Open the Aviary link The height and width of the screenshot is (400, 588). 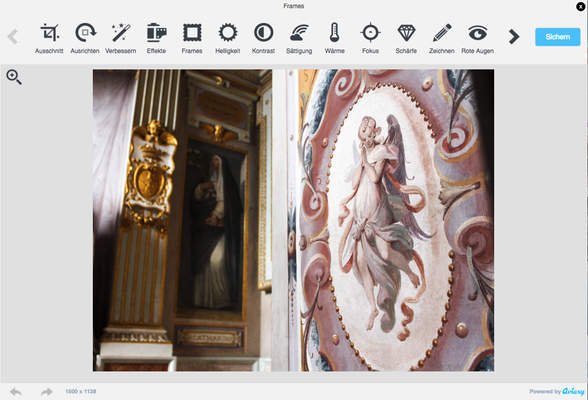coord(573,391)
